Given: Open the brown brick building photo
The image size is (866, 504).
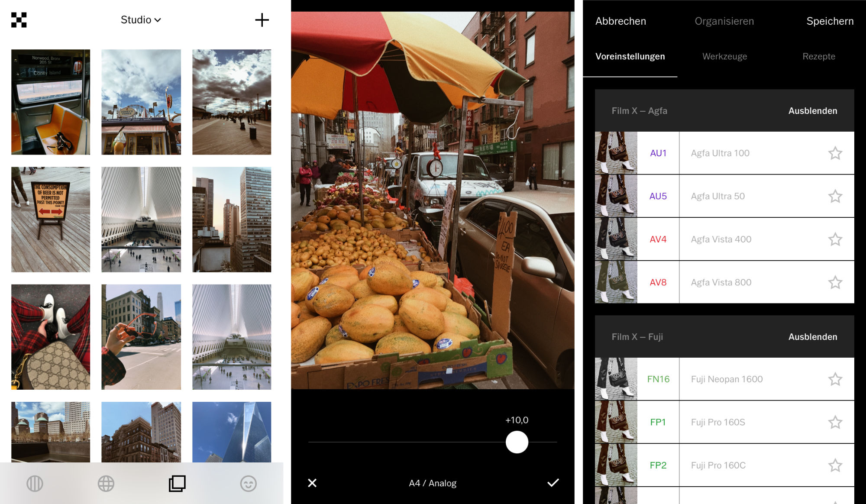Looking at the screenshot, I should [141, 432].
